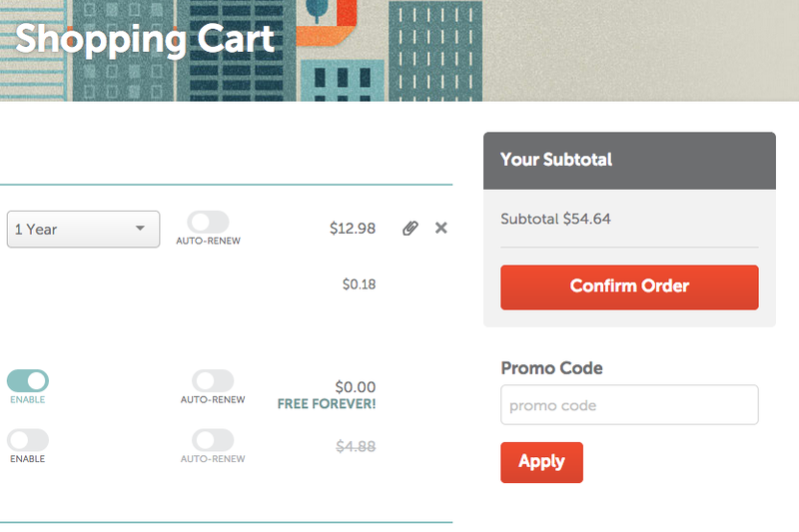Image resolution: width=799 pixels, height=532 pixels.
Task: Open the 1 Year duration dropdown
Action: pos(83,230)
